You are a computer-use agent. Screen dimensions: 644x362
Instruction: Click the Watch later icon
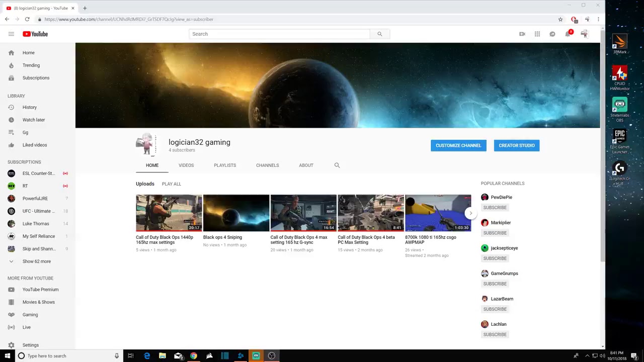[x=11, y=120]
